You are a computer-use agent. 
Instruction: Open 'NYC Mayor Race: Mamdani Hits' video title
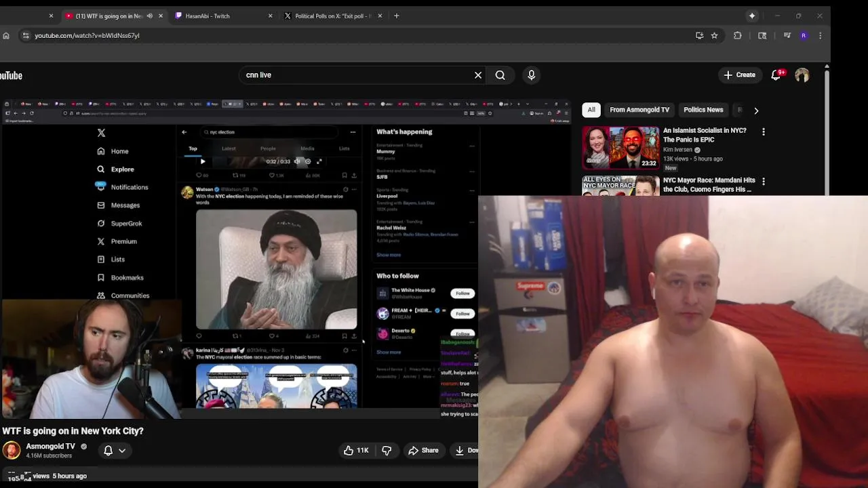[x=709, y=184]
